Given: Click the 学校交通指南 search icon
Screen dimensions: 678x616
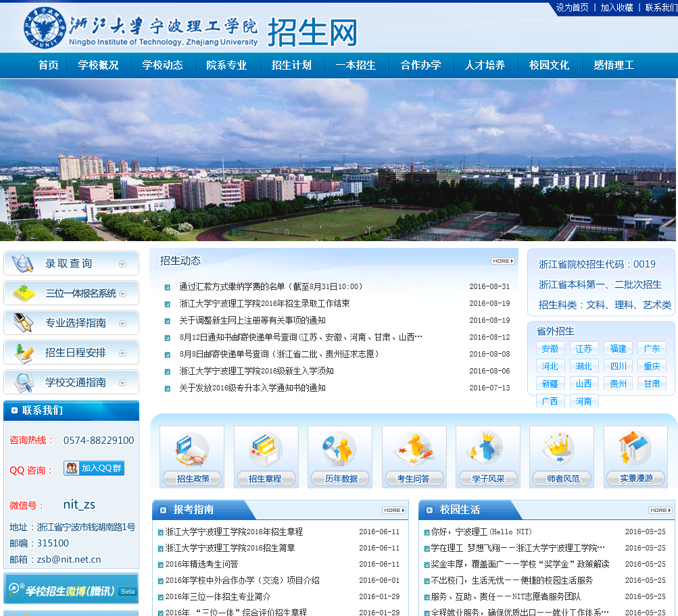Looking at the screenshot, I should pyautogui.click(x=24, y=382).
